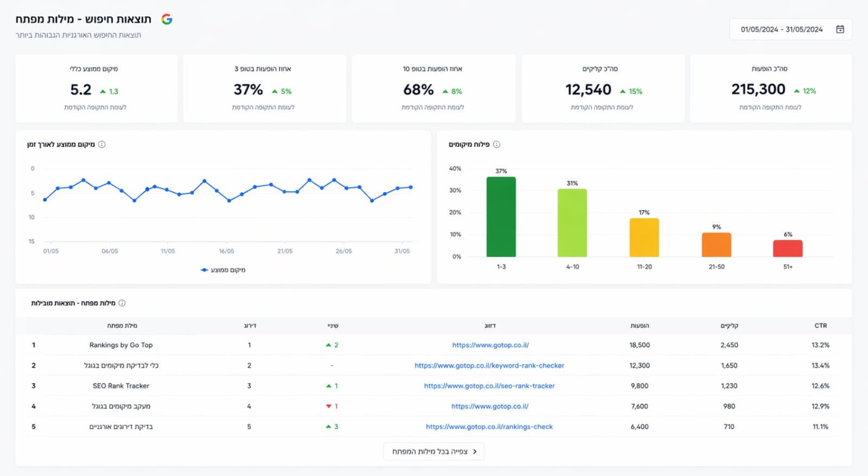
Task: Click info icon next to average position chart title
Action: click(x=102, y=144)
